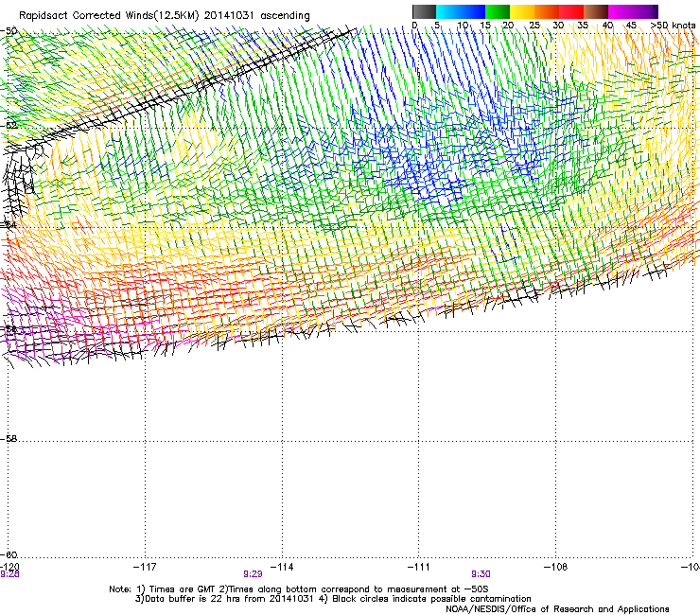Click the legend tick label '40'

(x=607, y=26)
